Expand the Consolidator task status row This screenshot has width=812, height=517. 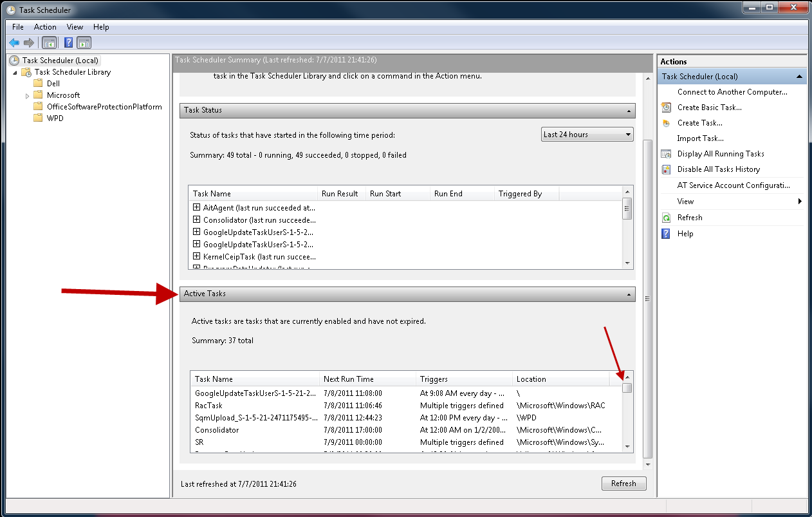pyautogui.click(x=197, y=220)
